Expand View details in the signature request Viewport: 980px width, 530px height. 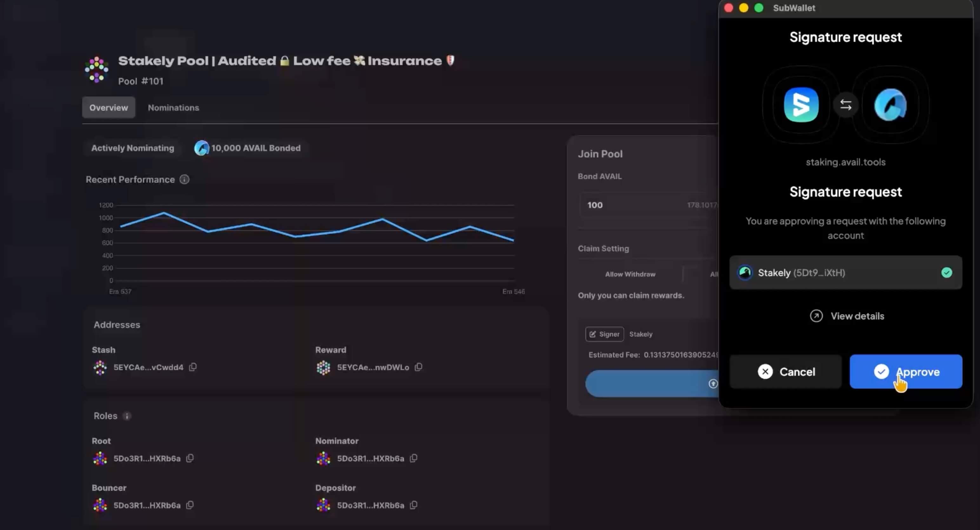847,316
